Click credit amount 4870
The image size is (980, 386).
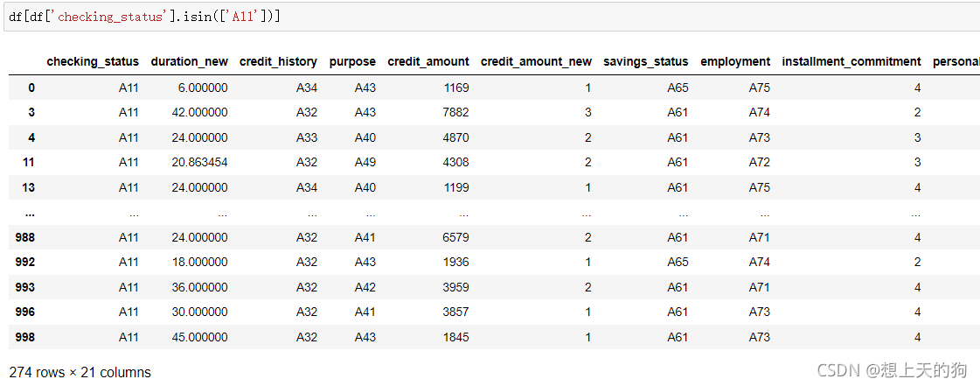point(455,137)
